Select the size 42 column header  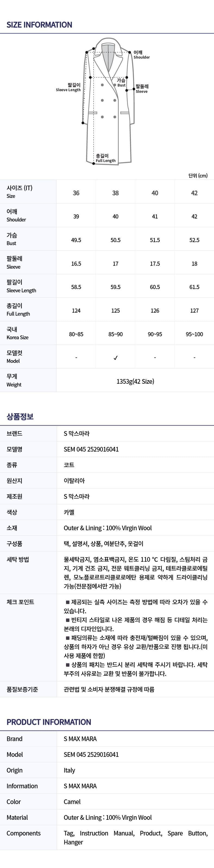click(x=194, y=193)
